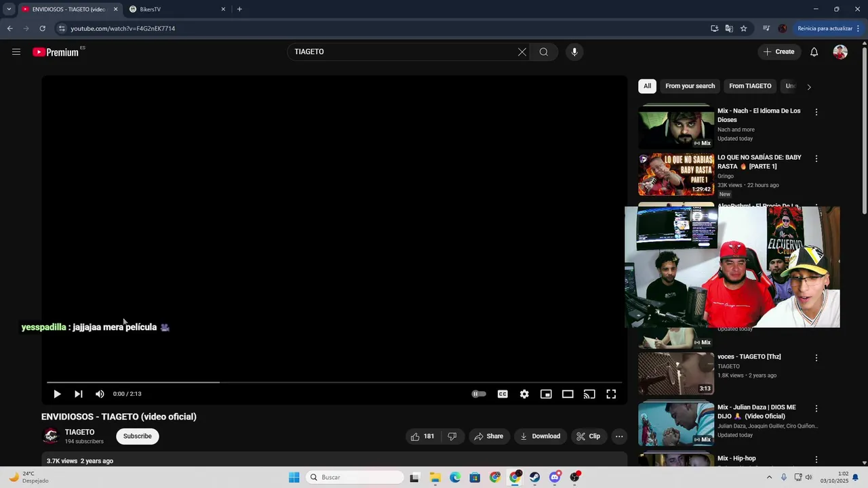Image resolution: width=868 pixels, height=488 pixels.
Task: Dislike the ENVIDIOSOS video
Action: [x=452, y=436]
